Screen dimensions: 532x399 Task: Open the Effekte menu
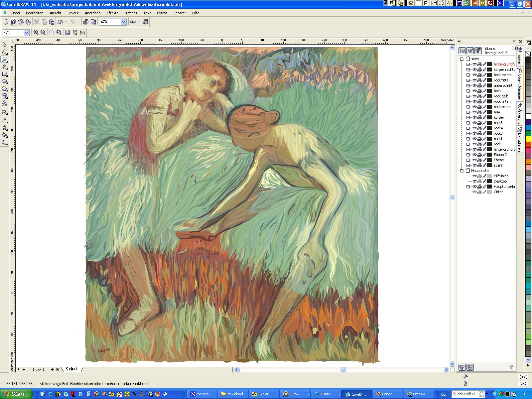pyautogui.click(x=112, y=13)
